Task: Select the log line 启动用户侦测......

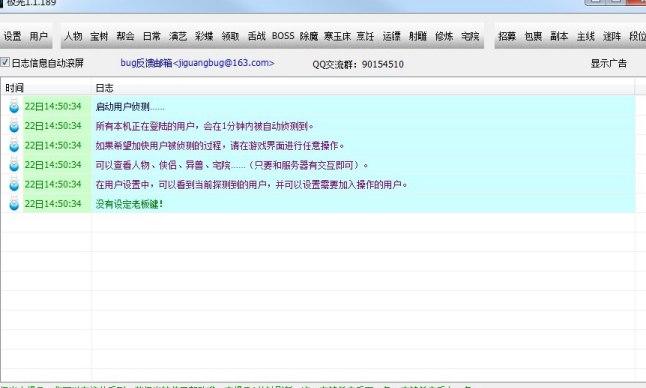Action: (x=130, y=107)
